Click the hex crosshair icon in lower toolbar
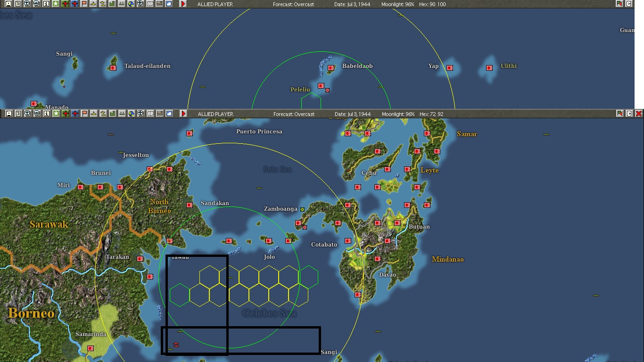 (x=140, y=114)
